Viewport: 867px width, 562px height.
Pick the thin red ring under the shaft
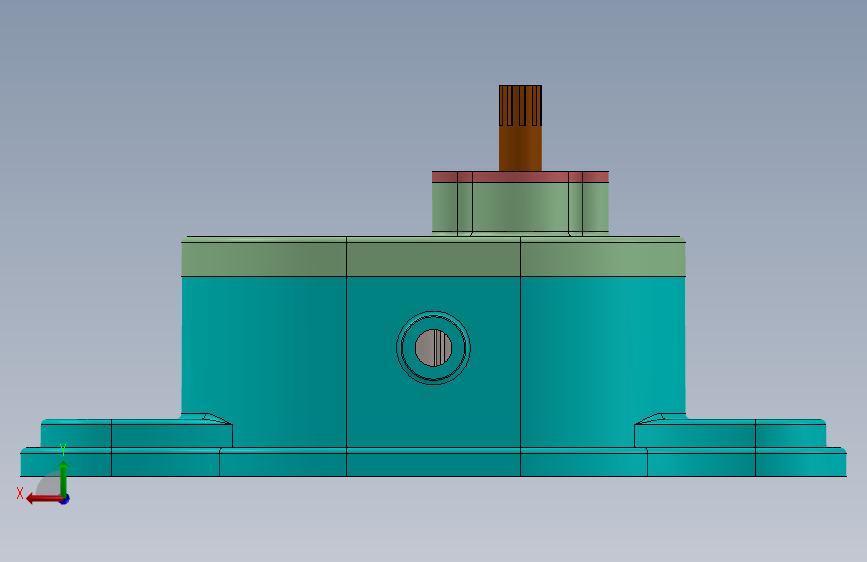pos(520,177)
